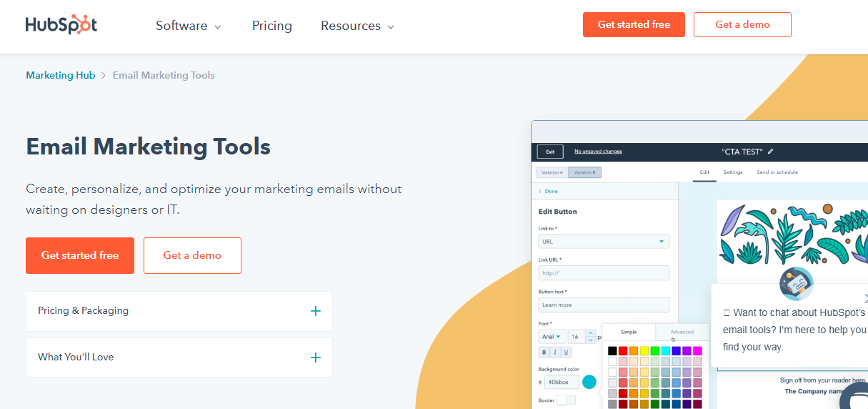Click the Done back link
This screenshot has height=409, width=868.
click(x=548, y=192)
